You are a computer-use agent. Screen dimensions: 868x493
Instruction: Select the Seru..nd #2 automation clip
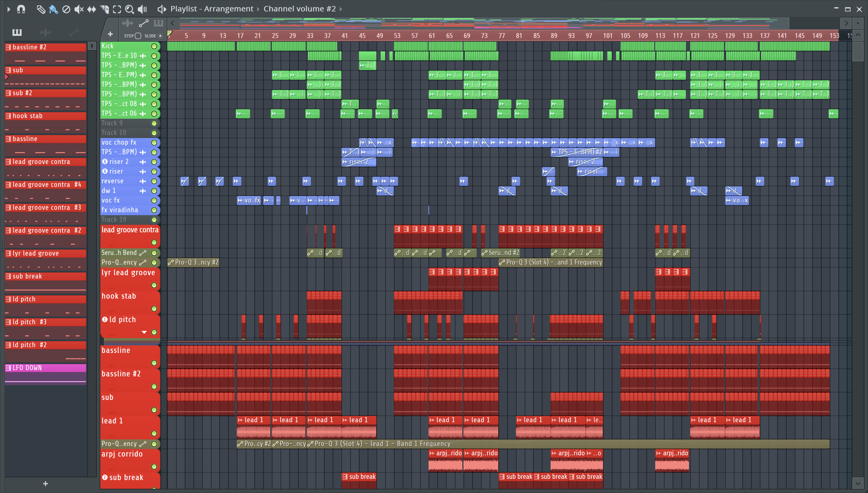click(x=500, y=253)
